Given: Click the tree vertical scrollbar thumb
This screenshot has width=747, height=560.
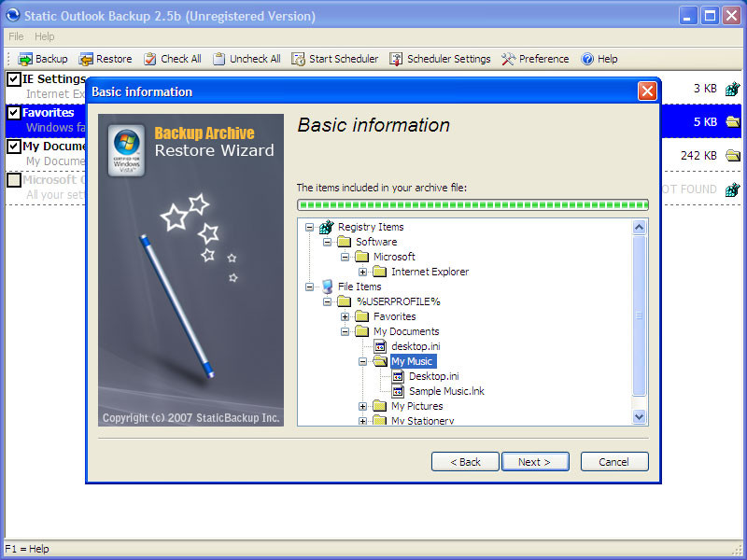Looking at the screenshot, I should [639, 315].
